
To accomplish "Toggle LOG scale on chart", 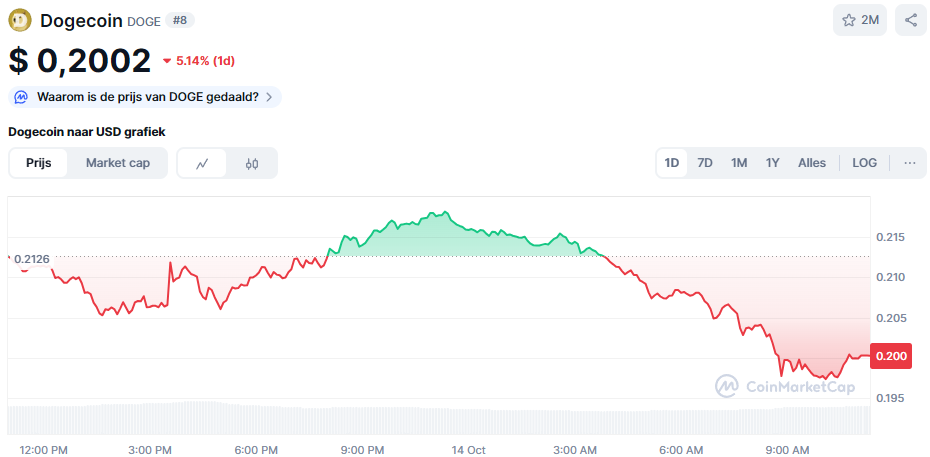I will (864, 163).
